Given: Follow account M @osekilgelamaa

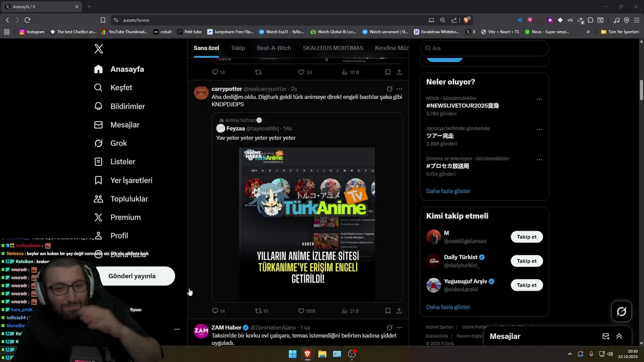Looking at the screenshot, I should pos(527,237).
